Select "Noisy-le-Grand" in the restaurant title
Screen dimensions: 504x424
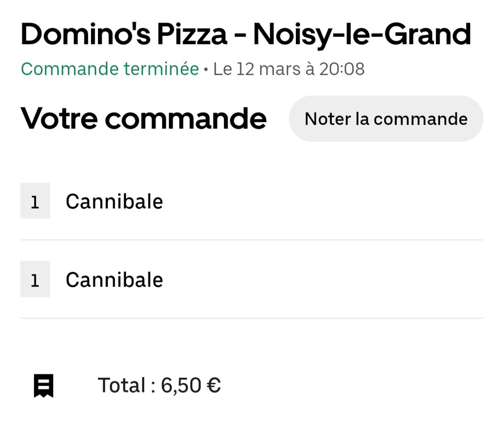tap(362, 34)
